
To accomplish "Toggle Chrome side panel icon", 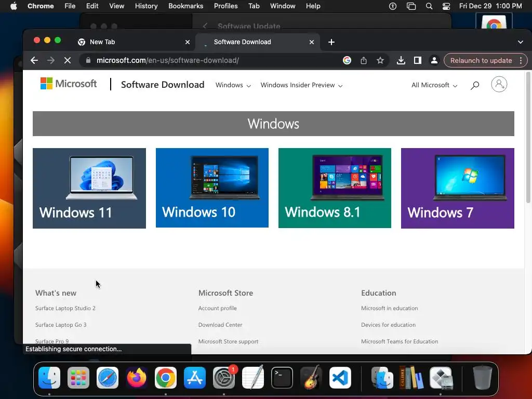I will (x=418, y=60).
